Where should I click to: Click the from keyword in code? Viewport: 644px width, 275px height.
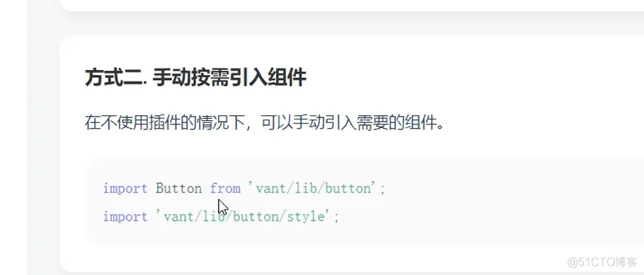tap(225, 188)
